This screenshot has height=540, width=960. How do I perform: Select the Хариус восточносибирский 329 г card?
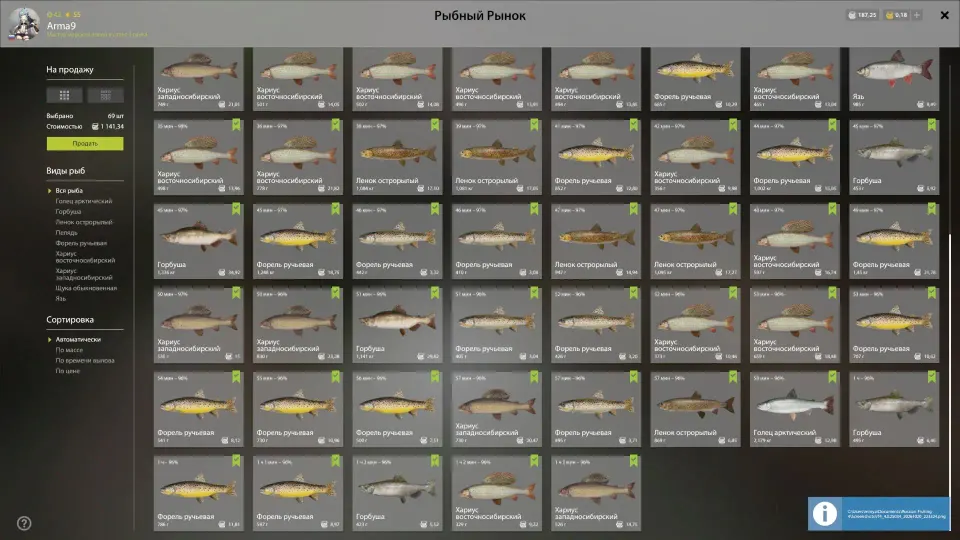[x=497, y=492]
